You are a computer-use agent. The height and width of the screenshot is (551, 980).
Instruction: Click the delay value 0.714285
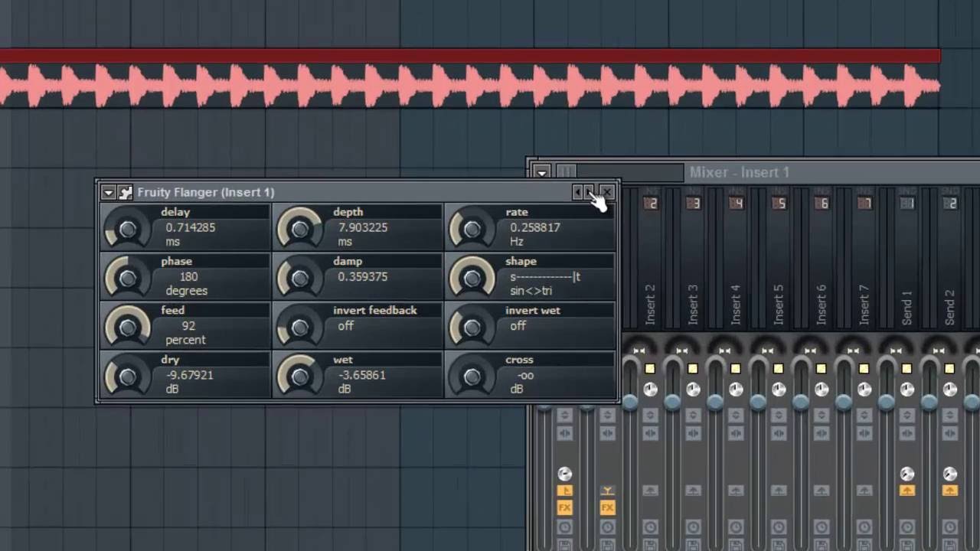(x=191, y=227)
